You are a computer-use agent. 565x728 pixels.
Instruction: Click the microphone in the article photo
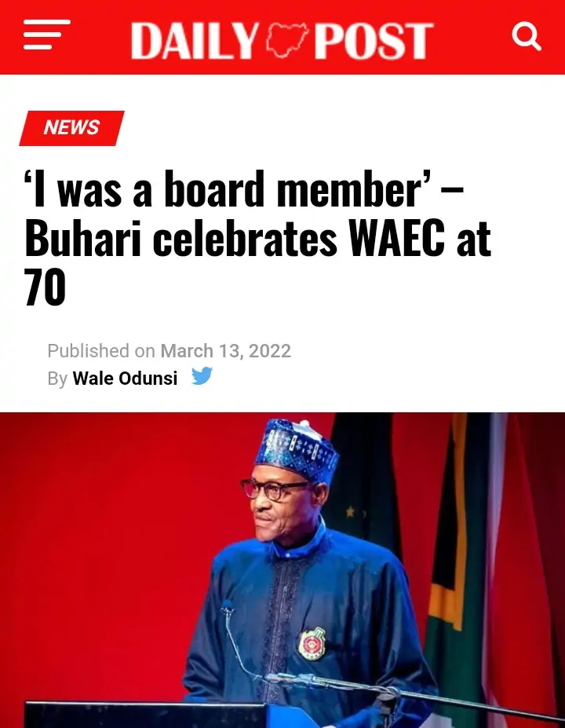[228, 609]
